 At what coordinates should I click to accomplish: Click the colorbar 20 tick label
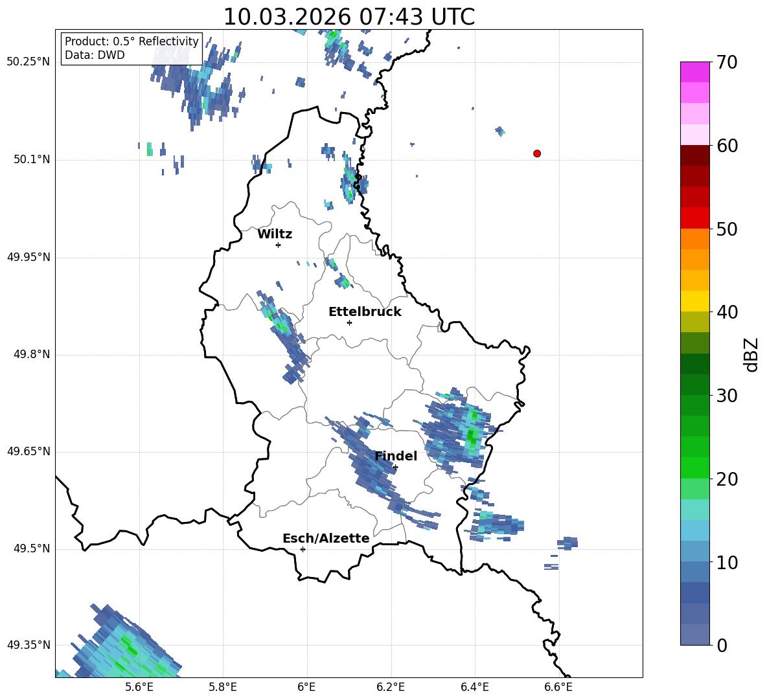[x=727, y=479]
